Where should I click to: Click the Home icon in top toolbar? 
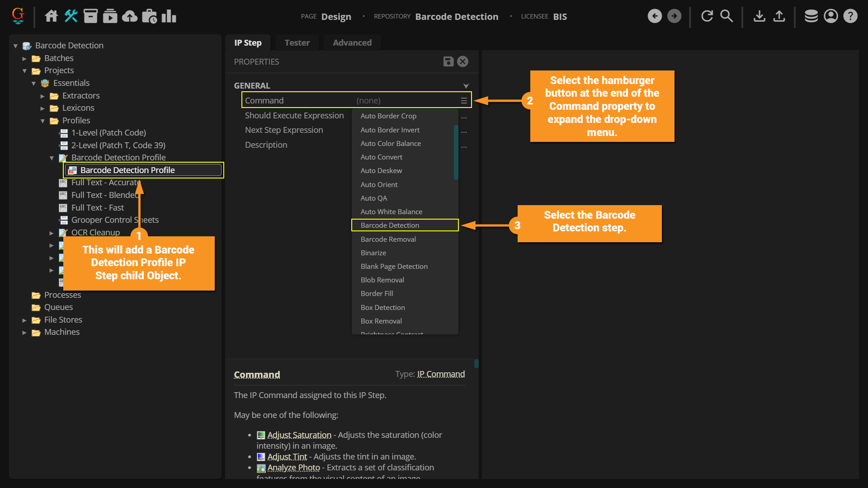click(x=51, y=16)
